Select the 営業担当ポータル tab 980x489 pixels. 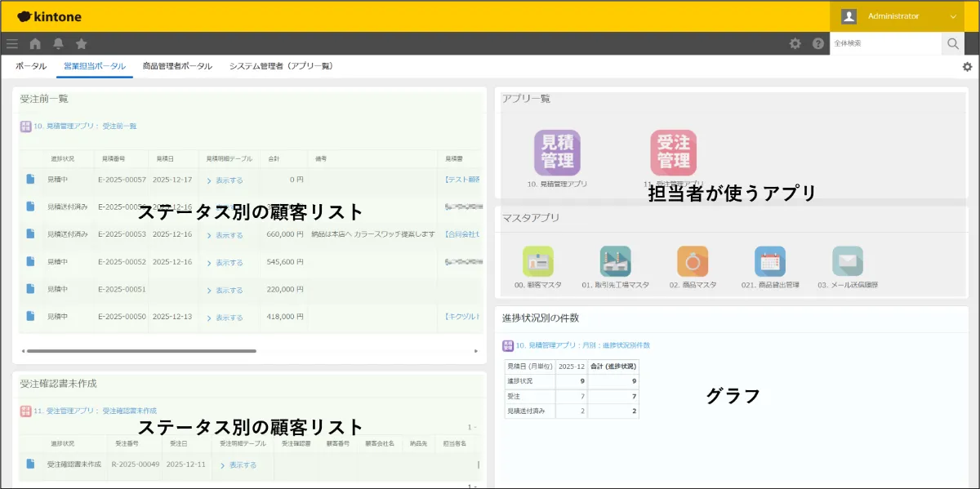pyautogui.click(x=95, y=66)
